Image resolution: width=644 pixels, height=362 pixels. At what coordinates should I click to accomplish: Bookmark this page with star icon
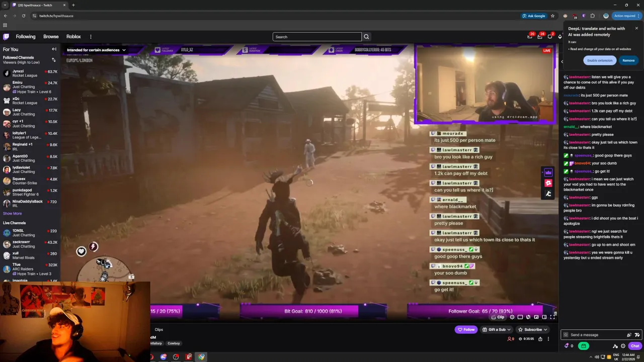[x=552, y=16]
